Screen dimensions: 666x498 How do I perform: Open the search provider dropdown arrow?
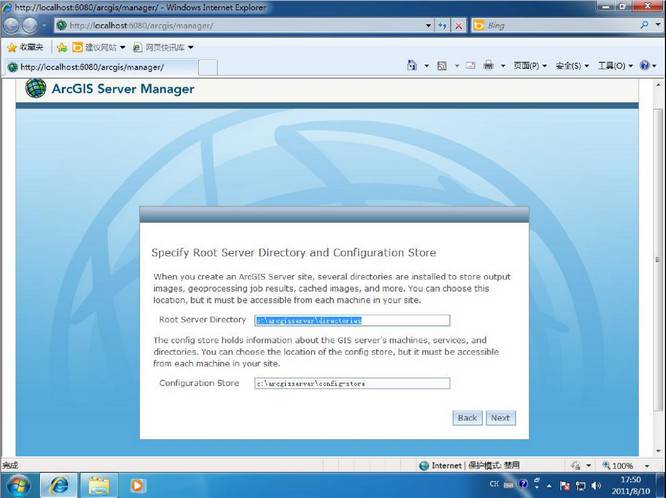coord(658,25)
